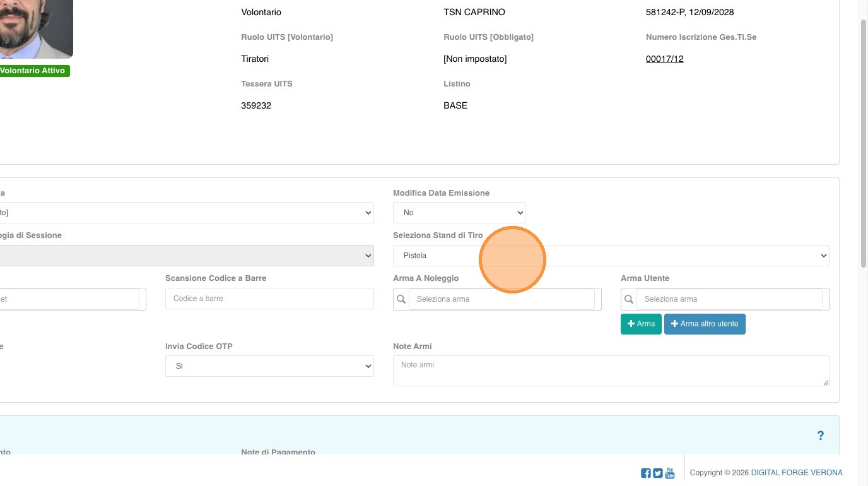Image resolution: width=868 pixels, height=486 pixels.
Task: Open the 00017/12 registration number link
Action: coord(664,59)
